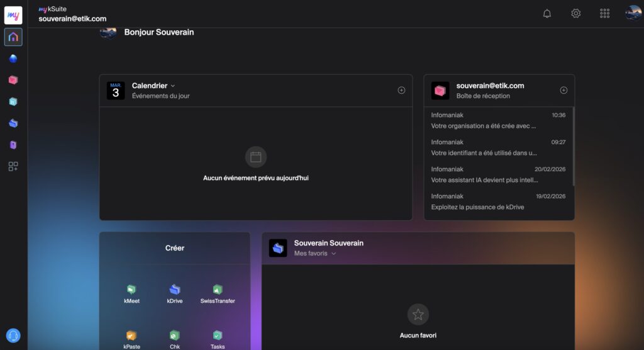Open the pink Mail icon in sidebar
This screenshot has width=644, height=350.
point(13,80)
